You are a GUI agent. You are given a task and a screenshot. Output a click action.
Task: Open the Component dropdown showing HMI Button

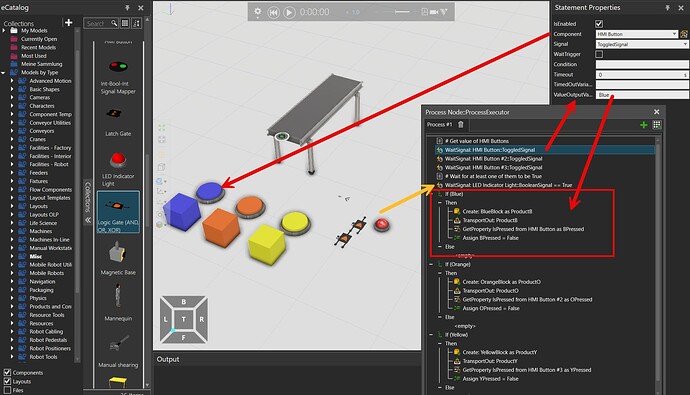point(637,34)
